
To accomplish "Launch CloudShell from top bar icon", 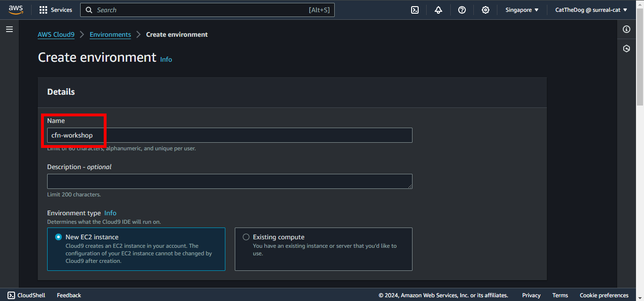I will [x=415, y=10].
